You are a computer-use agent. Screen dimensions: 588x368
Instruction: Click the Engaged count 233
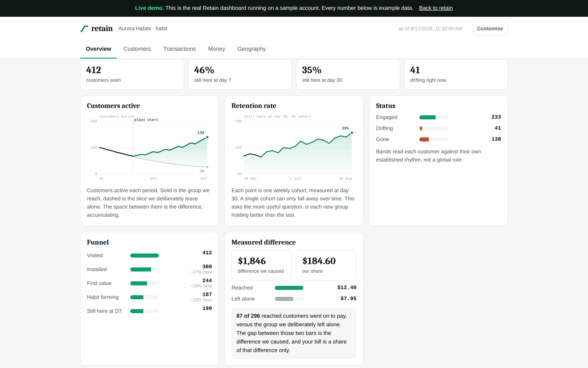[x=496, y=117]
